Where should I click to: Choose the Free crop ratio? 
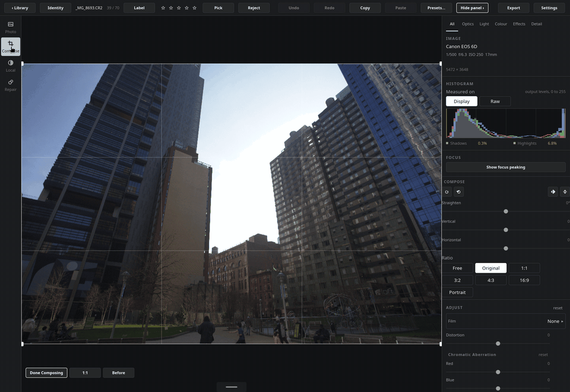(x=457, y=268)
